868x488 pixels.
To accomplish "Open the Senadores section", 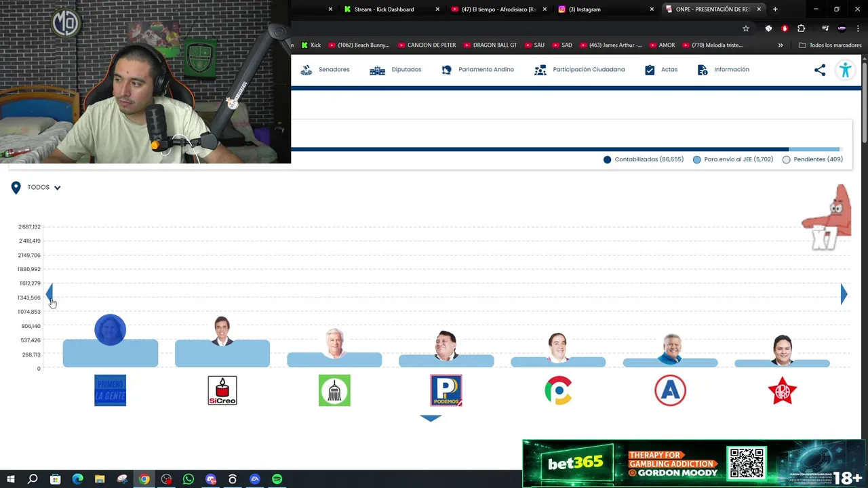I will [x=325, y=70].
